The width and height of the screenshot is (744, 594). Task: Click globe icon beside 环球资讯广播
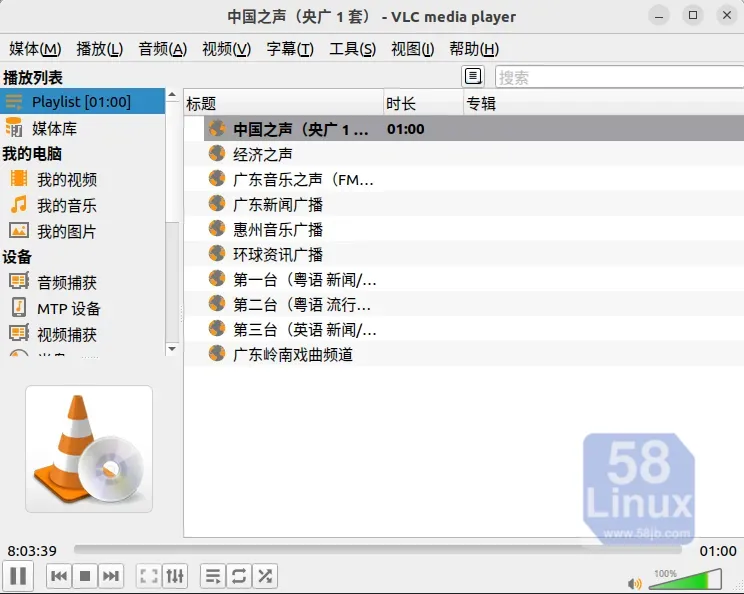[217, 253]
